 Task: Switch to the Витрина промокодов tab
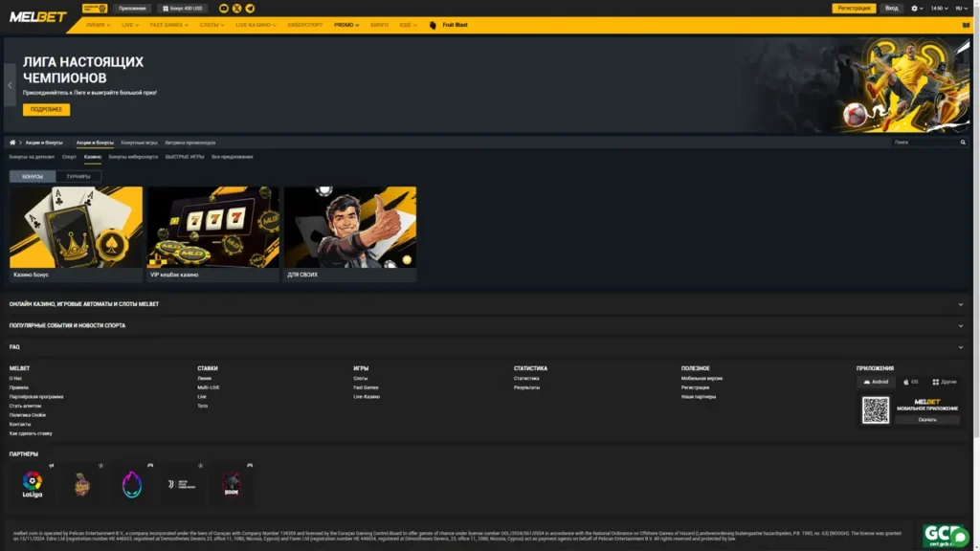190,143
